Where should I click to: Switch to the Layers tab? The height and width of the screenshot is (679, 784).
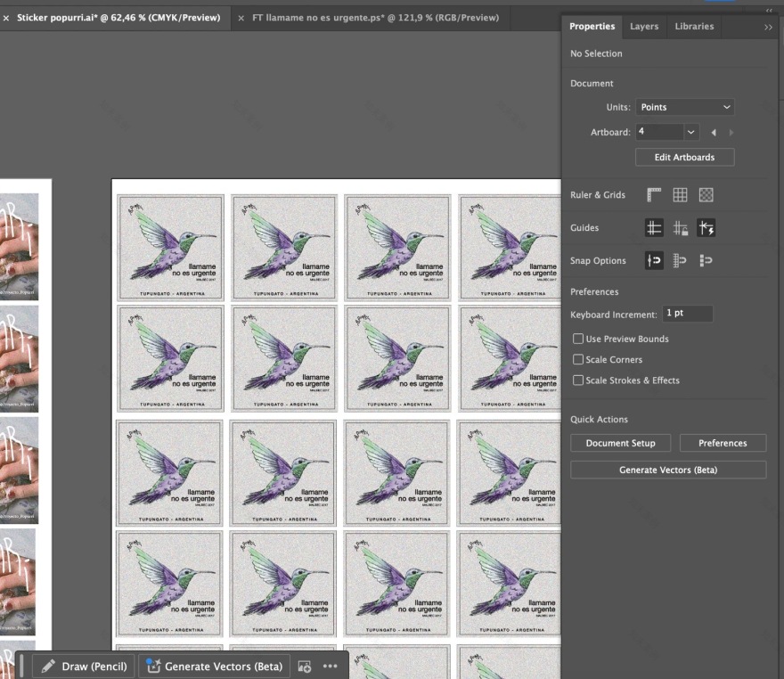click(x=644, y=27)
